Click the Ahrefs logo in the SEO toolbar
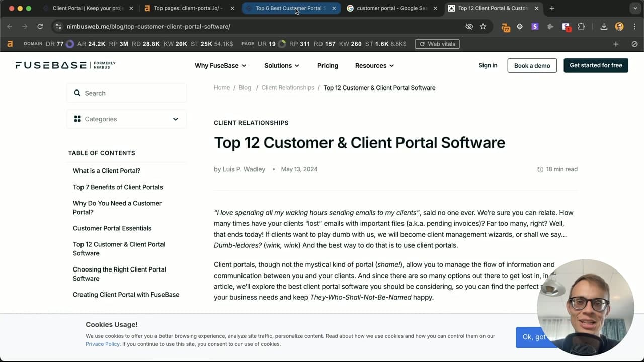Image resolution: width=644 pixels, height=362 pixels. 10,44
